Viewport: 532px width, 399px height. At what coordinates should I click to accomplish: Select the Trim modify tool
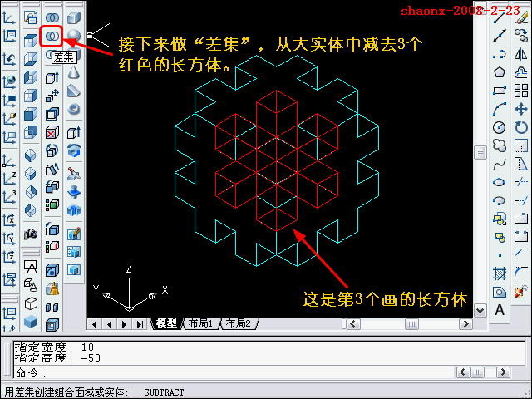tap(521, 183)
